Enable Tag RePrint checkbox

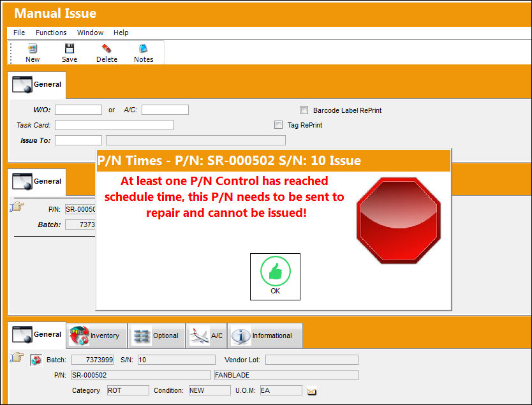(278, 125)
